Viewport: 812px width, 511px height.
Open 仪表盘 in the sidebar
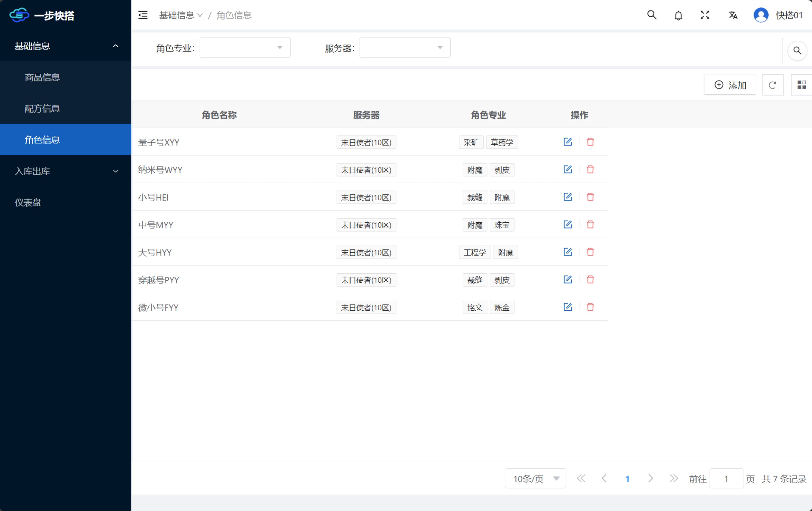tap(65, 202)
